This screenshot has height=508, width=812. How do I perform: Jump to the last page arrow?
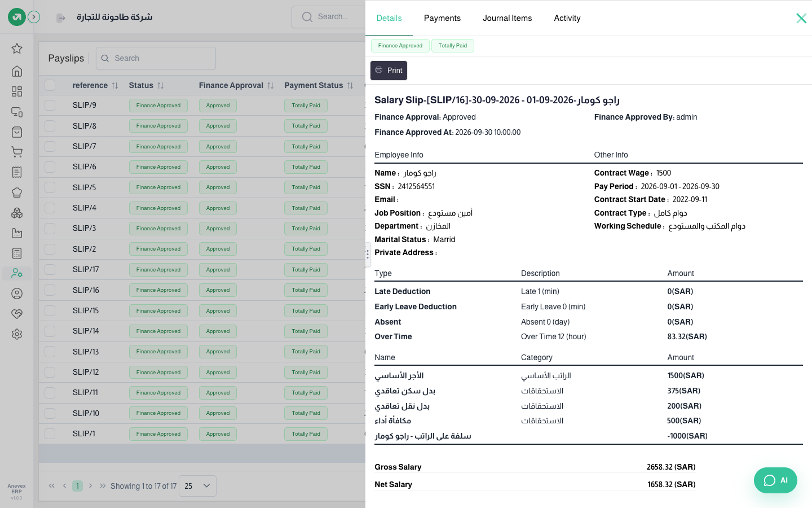pos(103,486)
